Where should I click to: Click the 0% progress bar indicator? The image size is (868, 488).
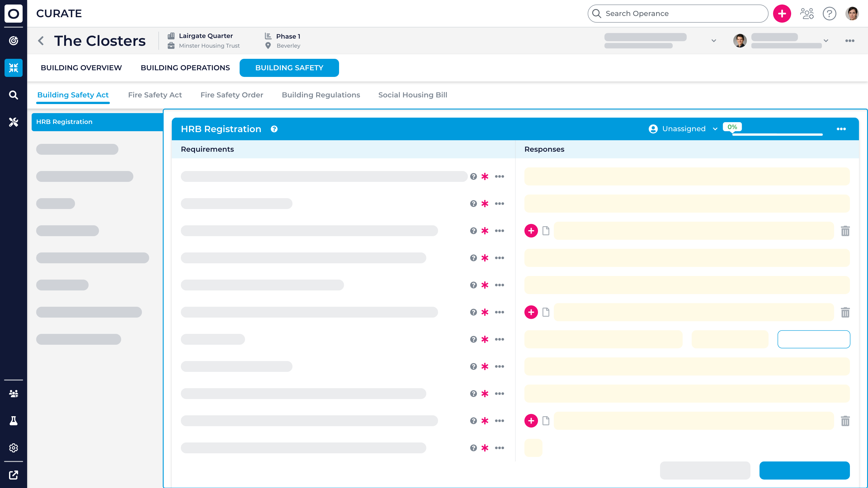click(x=733, y=127)
